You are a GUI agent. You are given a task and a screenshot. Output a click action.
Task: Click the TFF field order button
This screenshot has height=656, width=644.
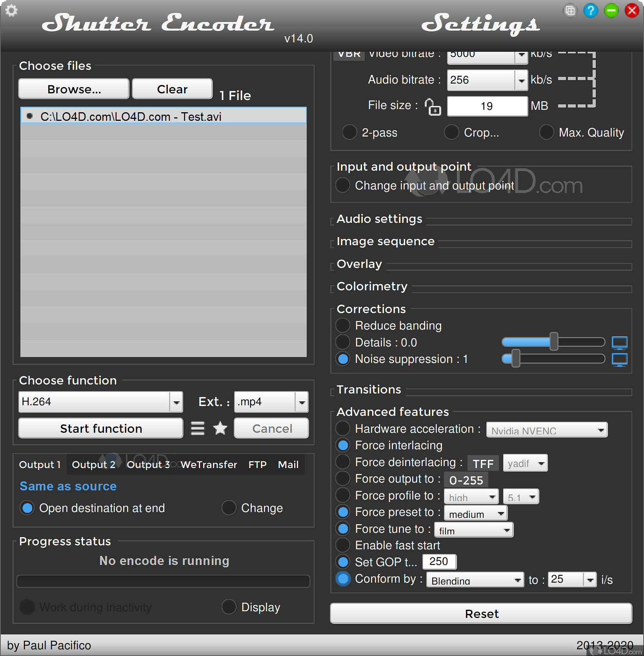point(483,464)
